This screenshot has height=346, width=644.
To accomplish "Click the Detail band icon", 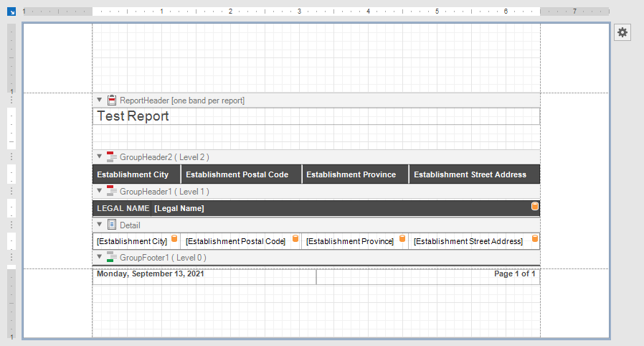I will [112, 225].
